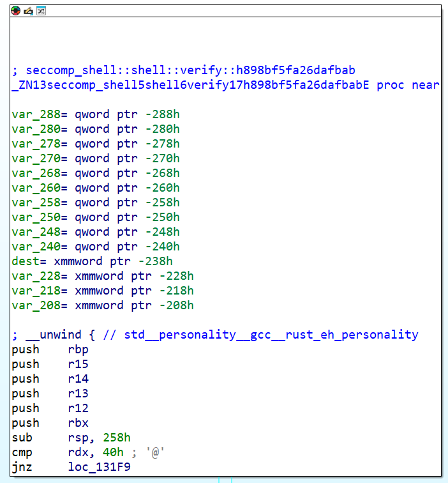Click the node color palette icon
448x483 pixels.
pyautogui.click(x=16, y=11)
